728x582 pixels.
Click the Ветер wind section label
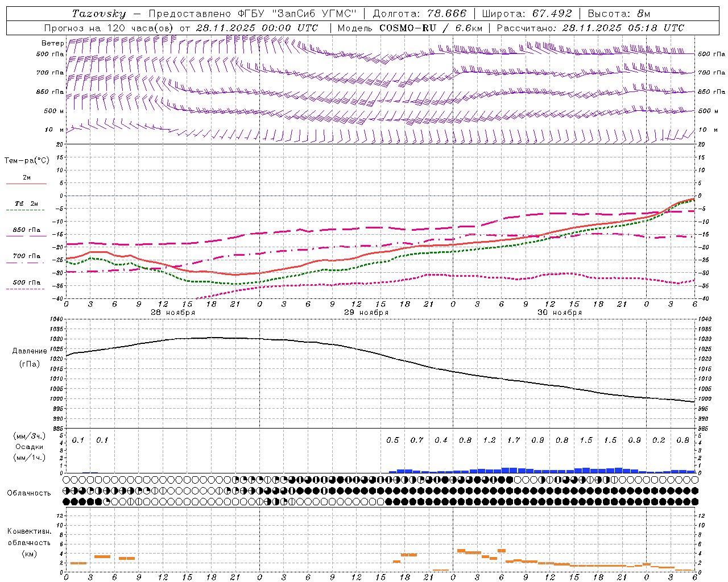tap(52, 43)
